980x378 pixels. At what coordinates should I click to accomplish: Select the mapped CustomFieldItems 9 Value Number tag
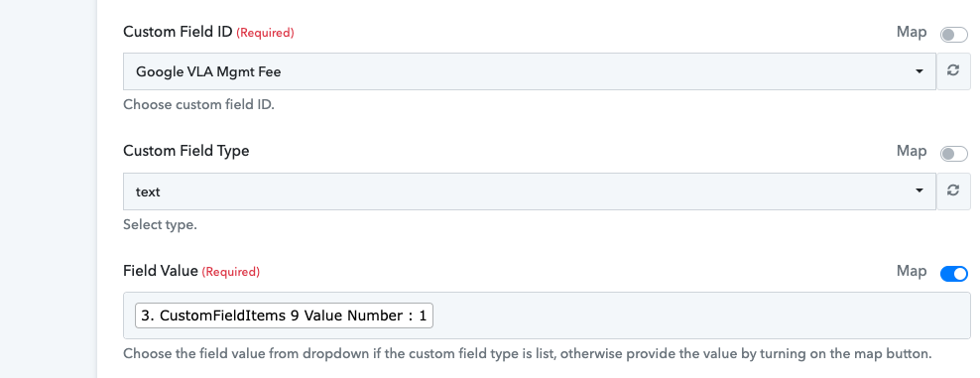(x=284, y=316)
